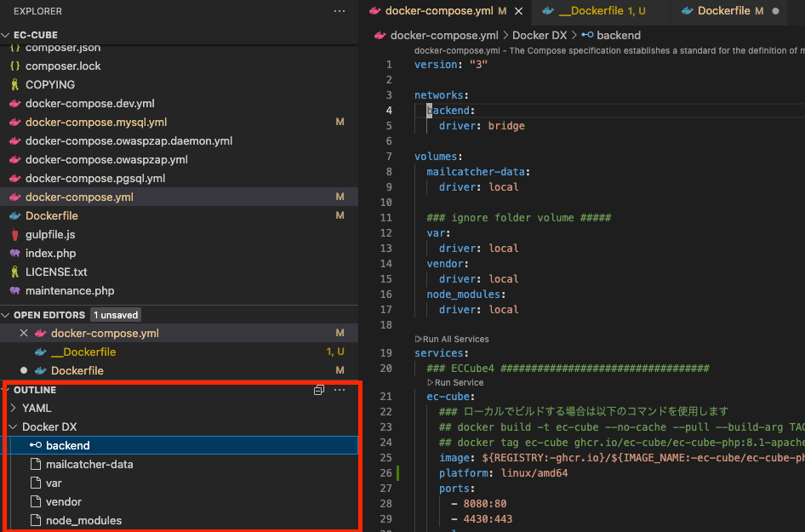Click the Collapse All icon in the Outline panel
This screenshot has height=532, width=805.
(x=319, y=390)
